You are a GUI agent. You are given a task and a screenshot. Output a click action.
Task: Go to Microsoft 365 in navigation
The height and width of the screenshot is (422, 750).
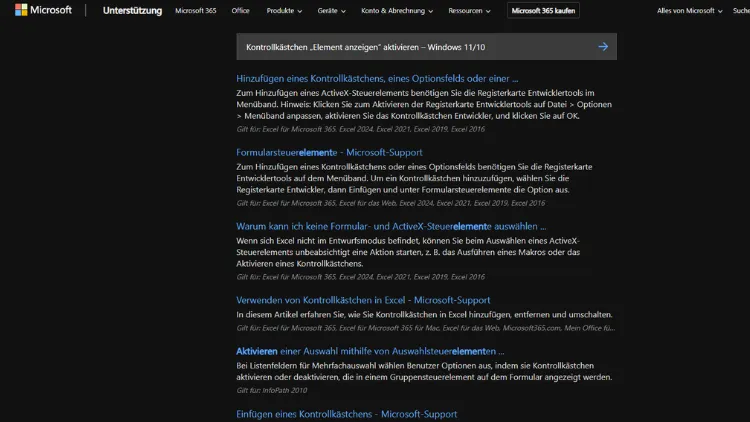coord(196,11)
